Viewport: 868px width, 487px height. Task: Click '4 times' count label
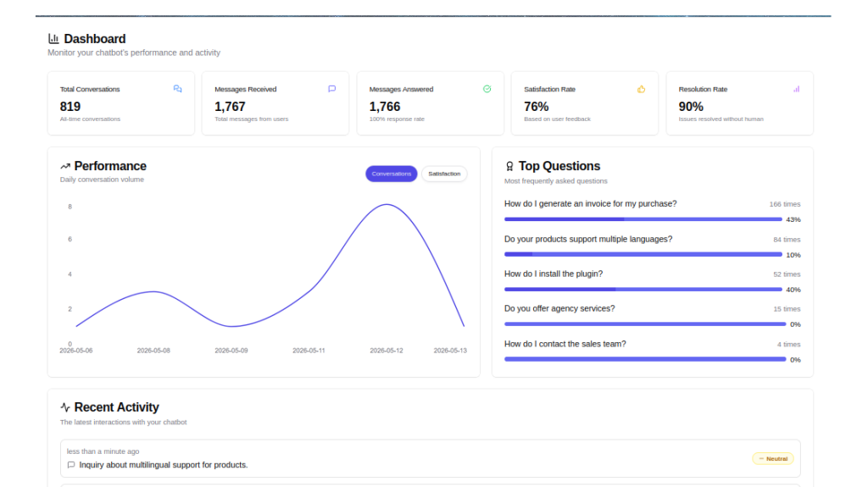tap(788, 345)
